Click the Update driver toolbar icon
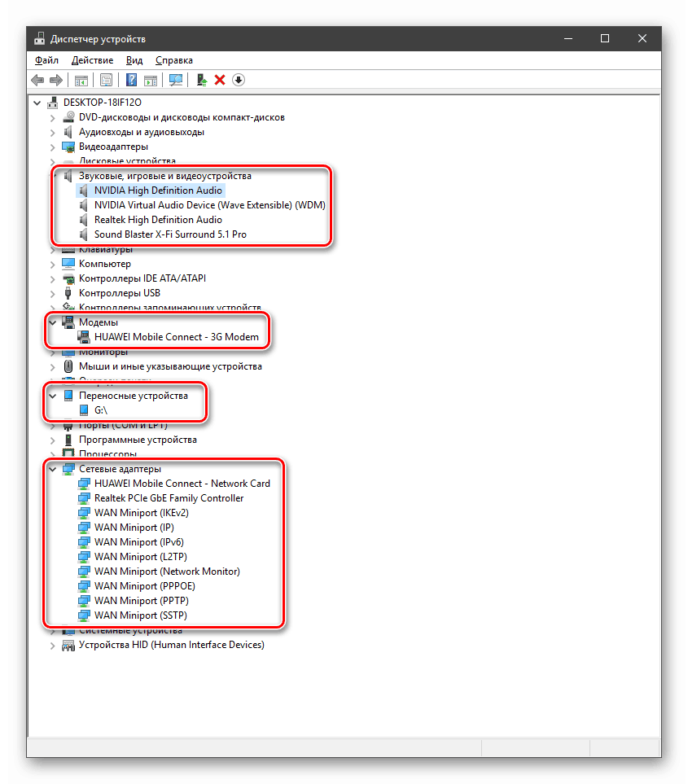The width and height of the screenshot is (688, 784). [x=201, y=80]
